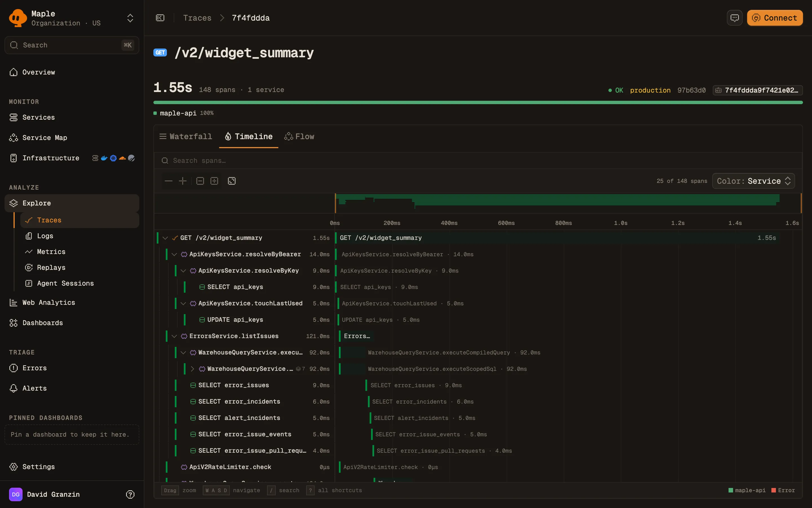Select the SELECT error_issue_events span row
This screenshot has width=812, height=508.
pos(244,434)
